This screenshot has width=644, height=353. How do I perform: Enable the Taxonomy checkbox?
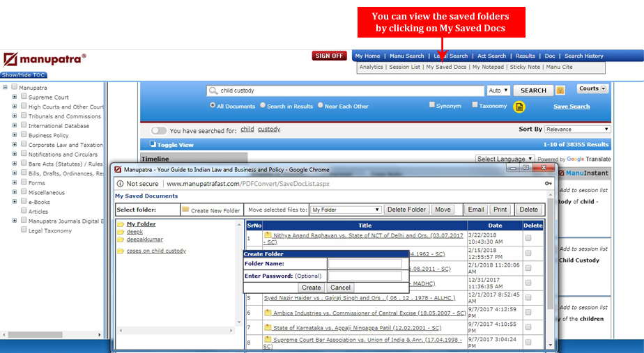475,105
